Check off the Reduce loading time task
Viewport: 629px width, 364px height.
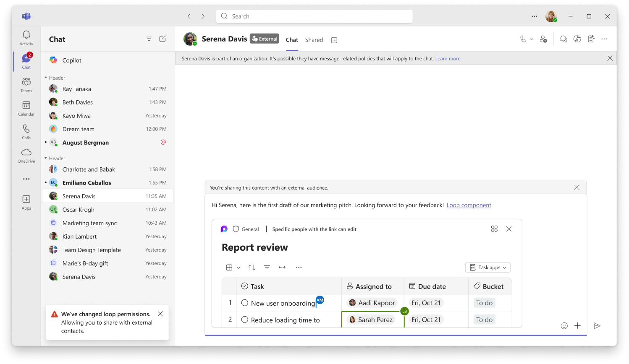point(245,319)
